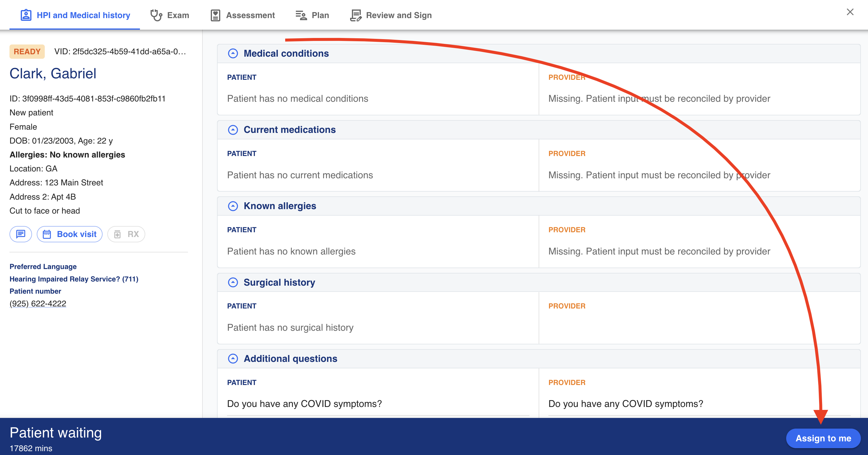Switch to the Exam tab
Screen dimensions: 868x455
(x=170, y=15)
